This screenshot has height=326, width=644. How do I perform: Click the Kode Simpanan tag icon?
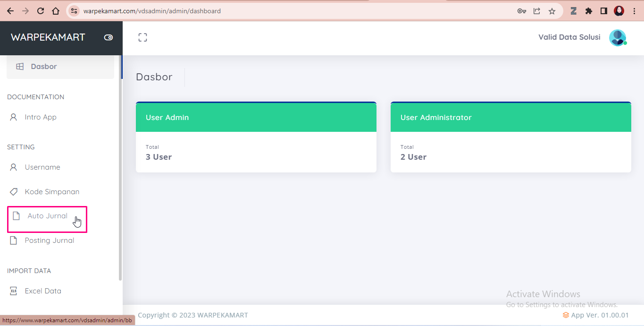(x=14, y=192)
